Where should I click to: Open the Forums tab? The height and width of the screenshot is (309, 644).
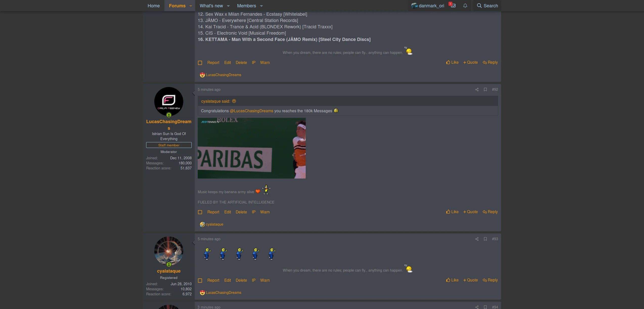pyautogui.click(x=177, y=6)
